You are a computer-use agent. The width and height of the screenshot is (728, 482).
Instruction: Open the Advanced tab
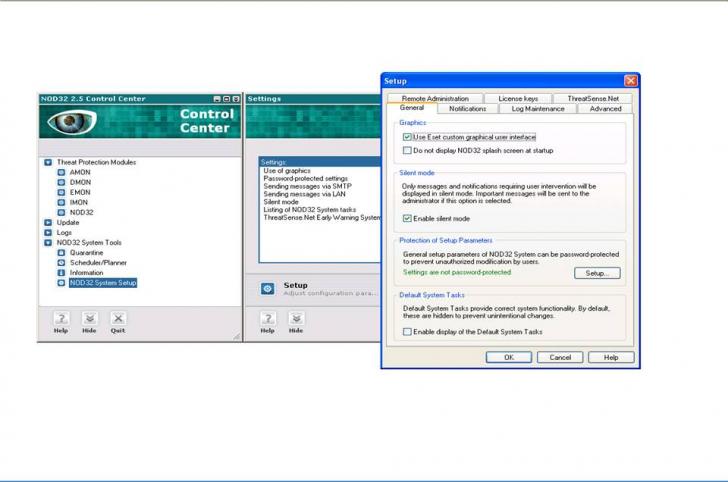click(605, 109)
